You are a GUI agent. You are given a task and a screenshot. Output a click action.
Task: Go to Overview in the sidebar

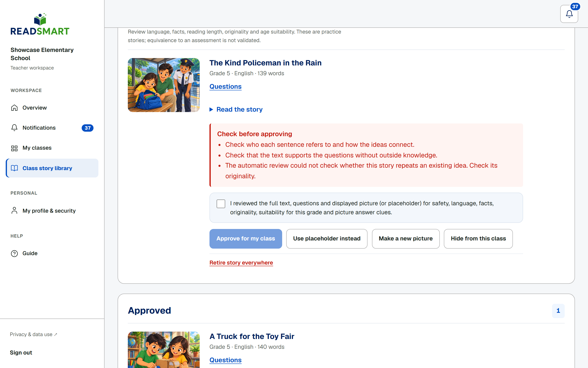click(52, 108)
